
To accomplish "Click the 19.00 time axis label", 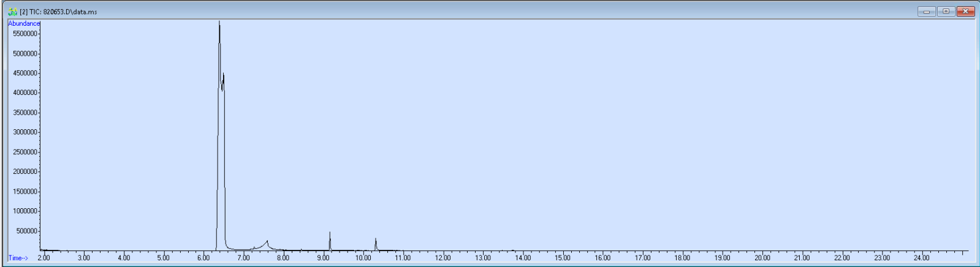I will coord(722,258).
